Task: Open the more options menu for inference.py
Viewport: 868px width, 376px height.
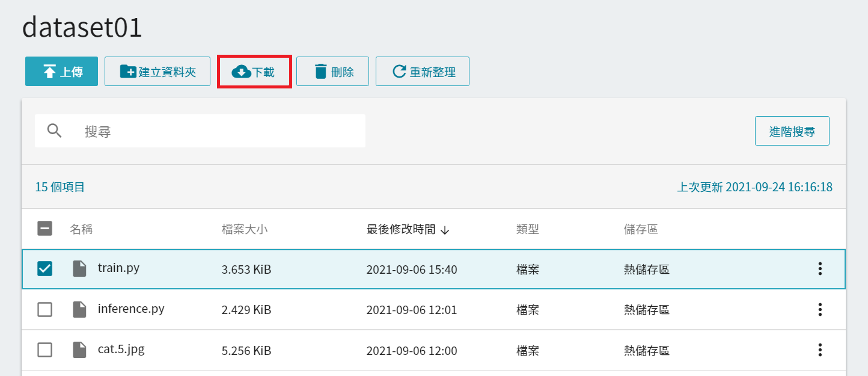Action: [x=820, y=310]
